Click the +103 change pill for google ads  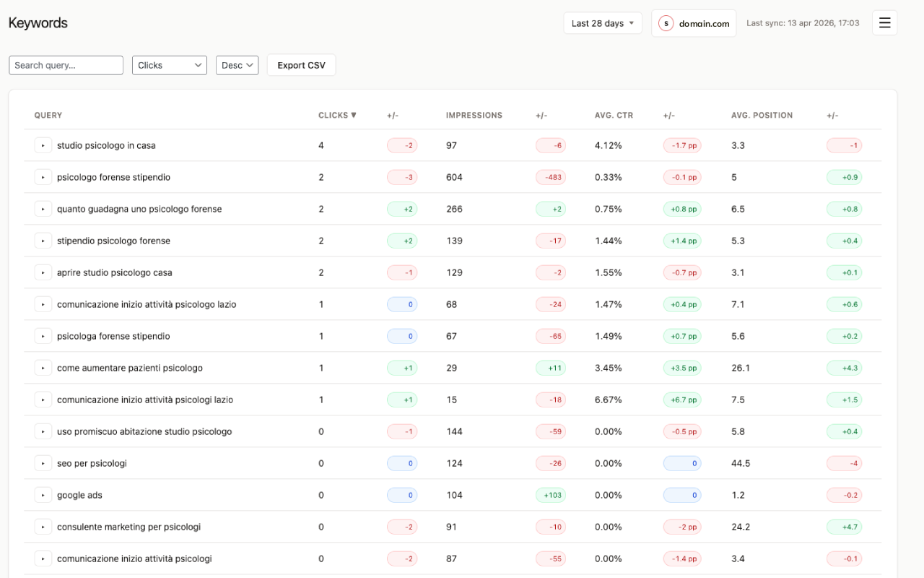click(x=551, y=495)
